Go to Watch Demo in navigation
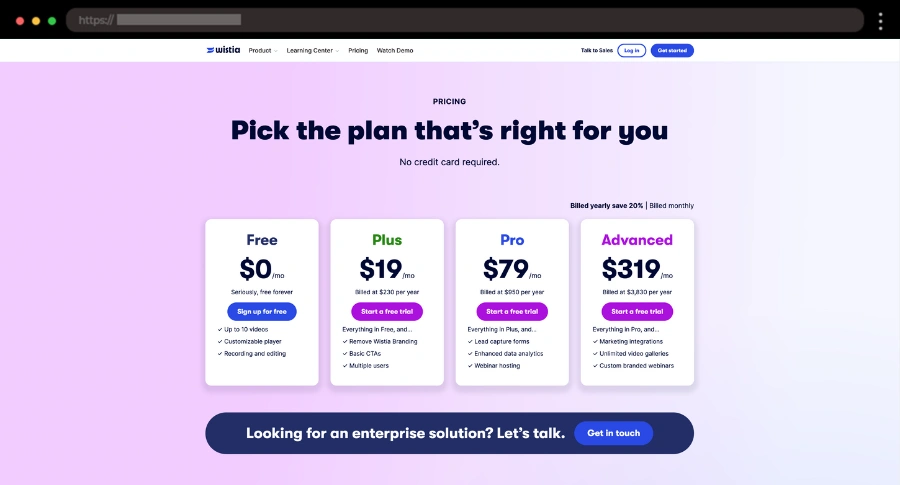900x485 pixels. point(395,50)
